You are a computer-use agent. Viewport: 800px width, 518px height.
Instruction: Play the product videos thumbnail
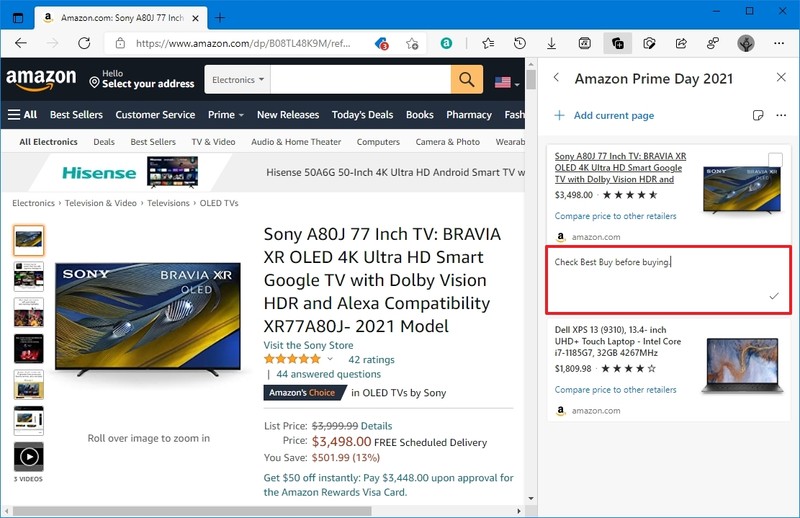29,457
